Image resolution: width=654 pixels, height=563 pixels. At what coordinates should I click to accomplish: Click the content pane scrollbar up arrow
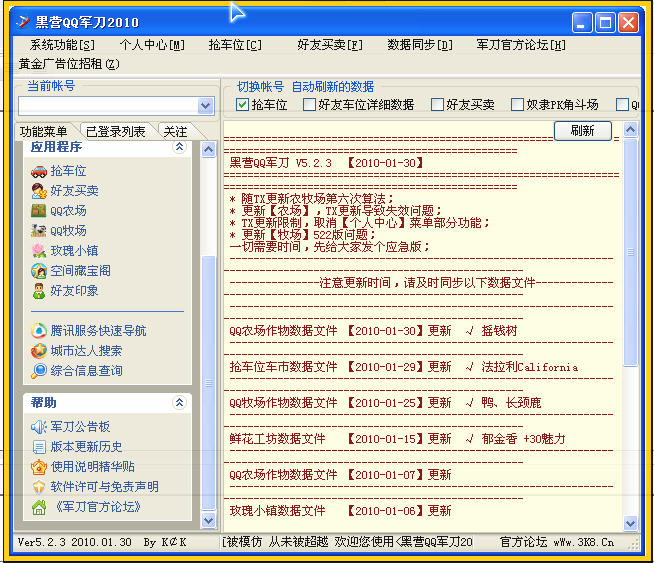(631, 129)
